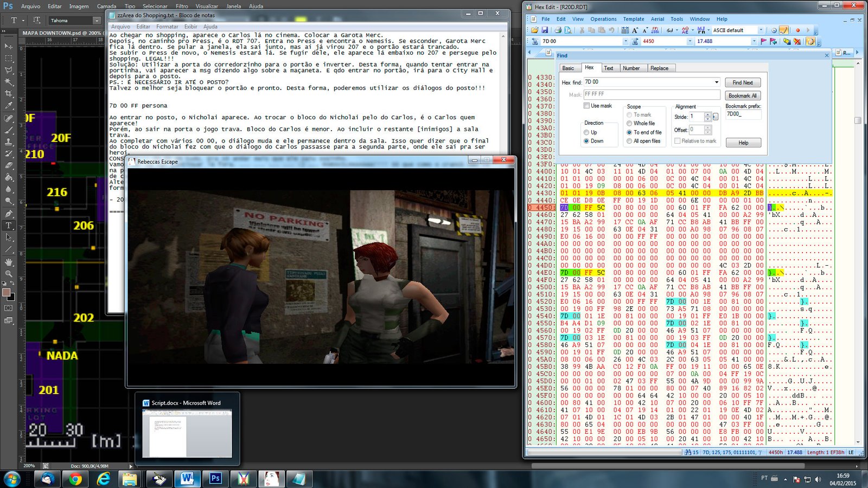Image resolution: width=868 pixels, height=488 pixels.
Task: Select the All open files scope
Action: (629, 141)
